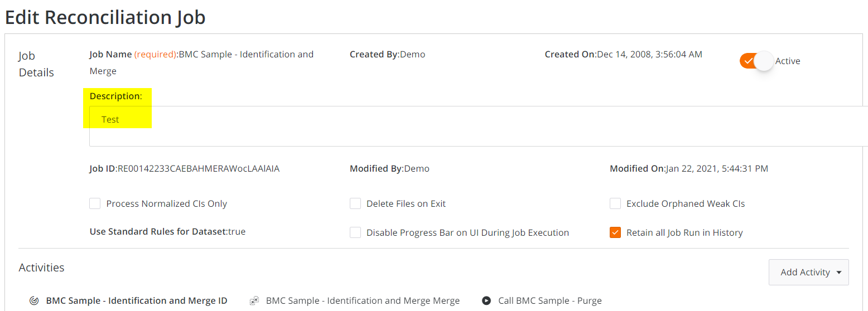Click checkmark icon inside Active switch
This screenshot has height=311, width=868.
click(x=748, y=61)
